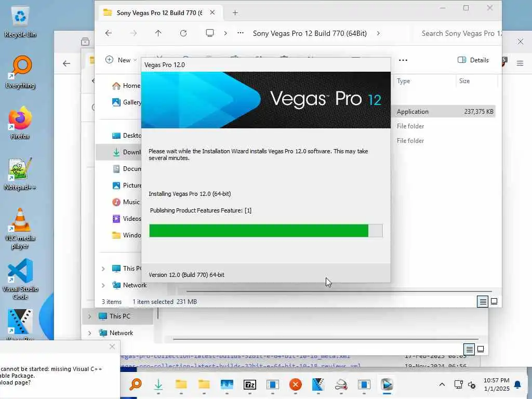Viewport: 532px width, 399px height.
Task: Expand Network in background window tree
Action: [x=89, y=333]
